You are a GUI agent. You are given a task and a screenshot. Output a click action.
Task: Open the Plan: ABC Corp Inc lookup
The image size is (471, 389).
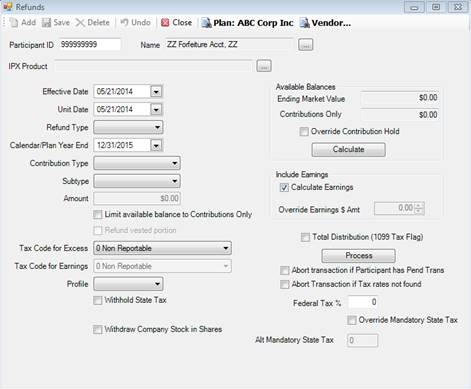pos(248,23)
